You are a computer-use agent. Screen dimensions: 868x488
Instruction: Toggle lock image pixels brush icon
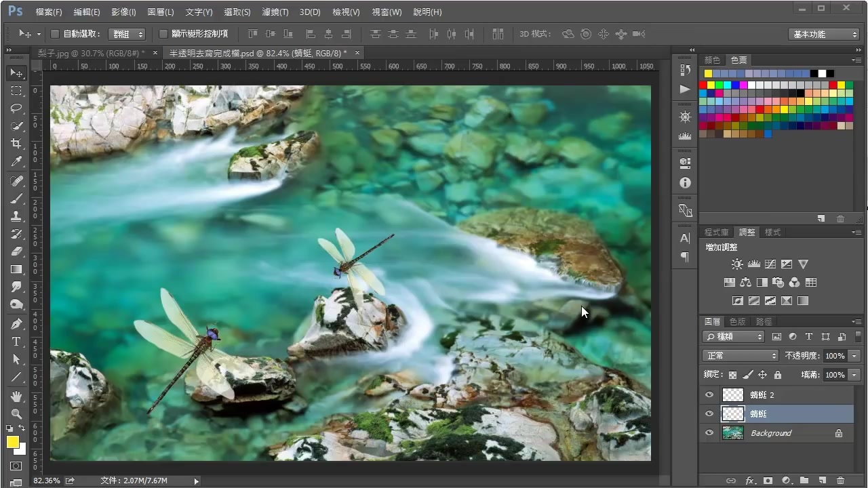click(747, 375)
